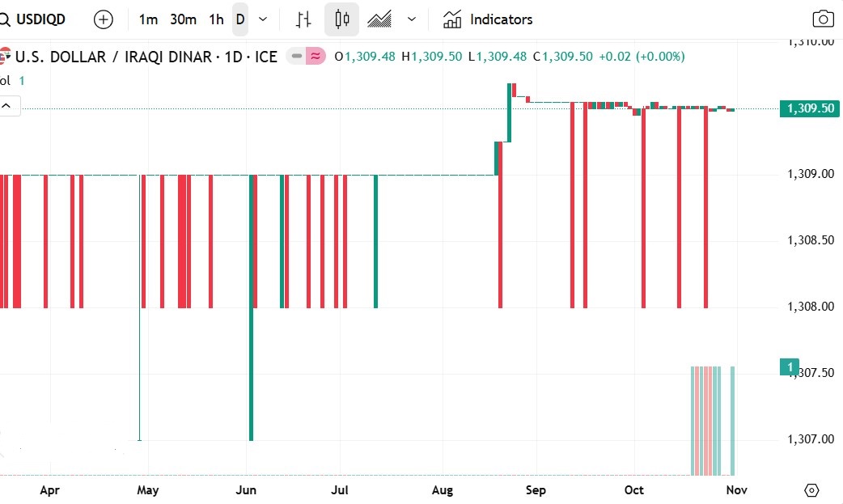Switch to the 30m interval
Screen dimensions: 843x504
183,19
